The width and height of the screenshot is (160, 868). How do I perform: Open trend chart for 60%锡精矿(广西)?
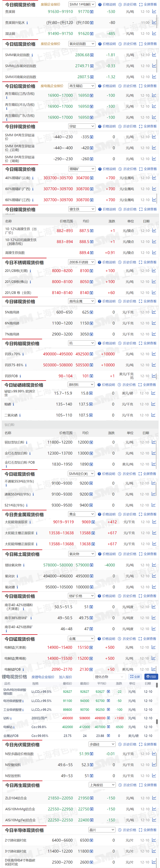point(154,189)
